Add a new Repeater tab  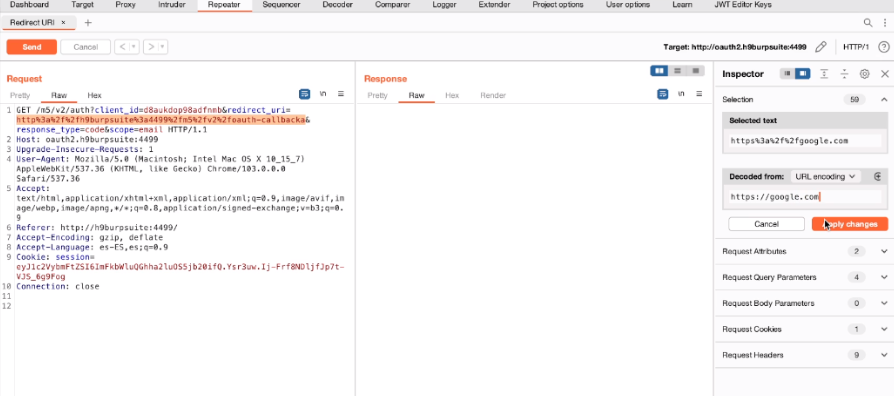tap(88, 23)
